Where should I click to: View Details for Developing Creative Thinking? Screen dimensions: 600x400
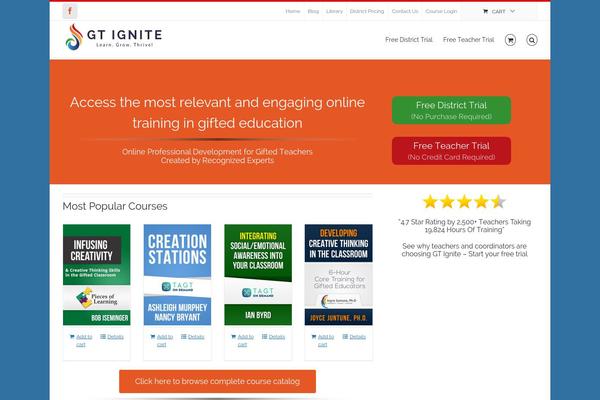tap(354, 337)
